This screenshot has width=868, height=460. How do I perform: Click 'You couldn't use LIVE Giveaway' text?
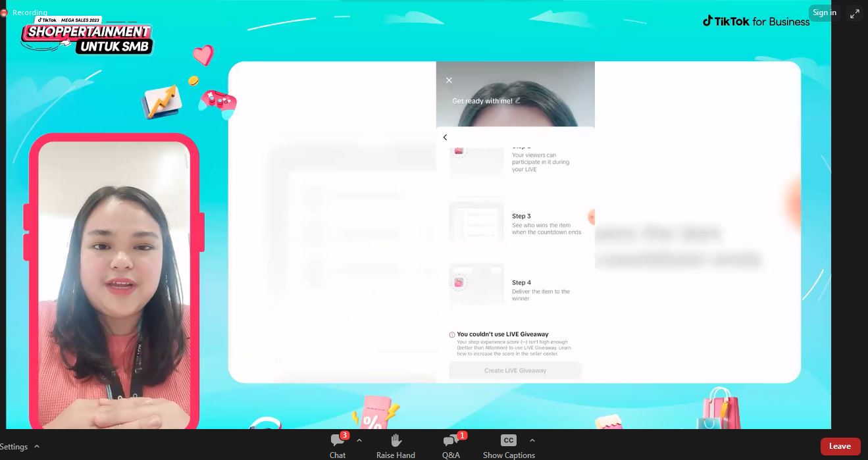[x=503, y=334]
